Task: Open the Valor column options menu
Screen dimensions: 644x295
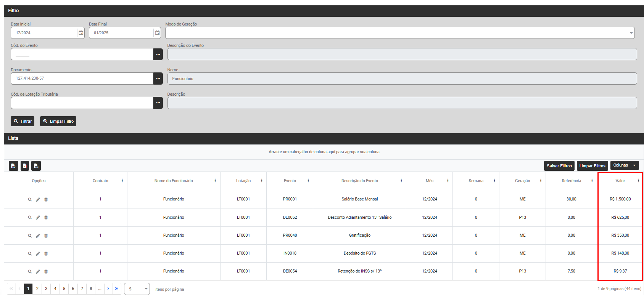Action: click(x=638, y=181)
